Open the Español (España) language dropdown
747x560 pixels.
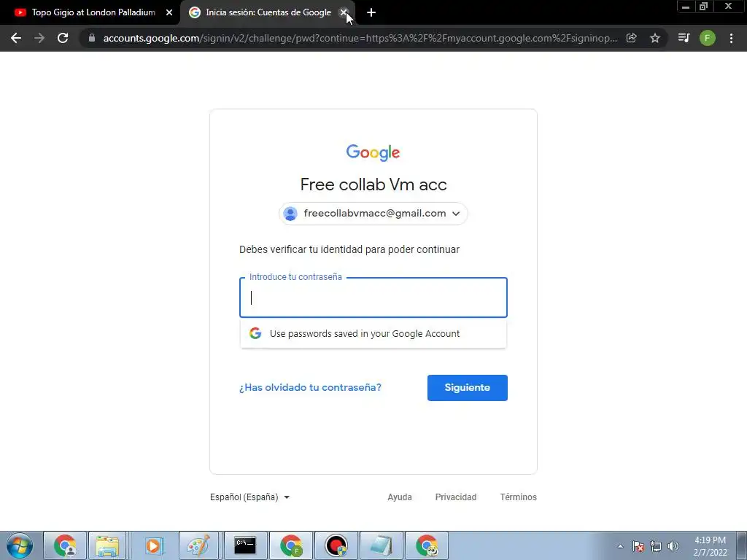click(x=249, y=497)
